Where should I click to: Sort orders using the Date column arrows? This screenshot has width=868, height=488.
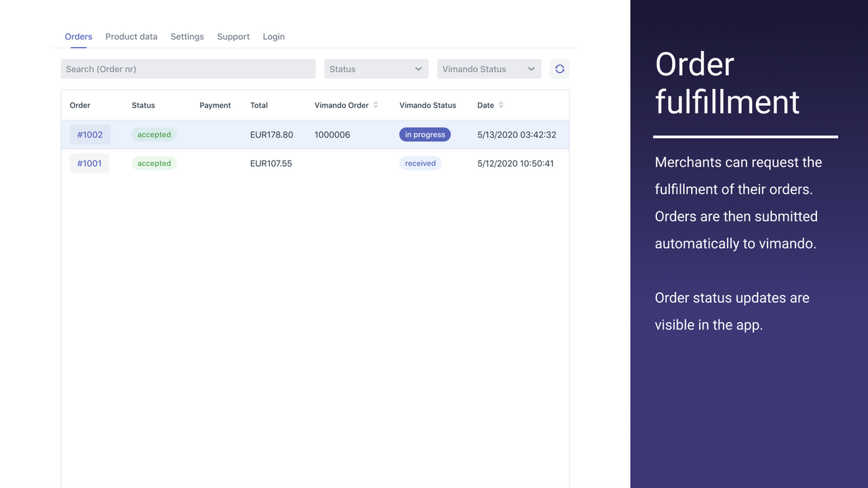(502, 105)
